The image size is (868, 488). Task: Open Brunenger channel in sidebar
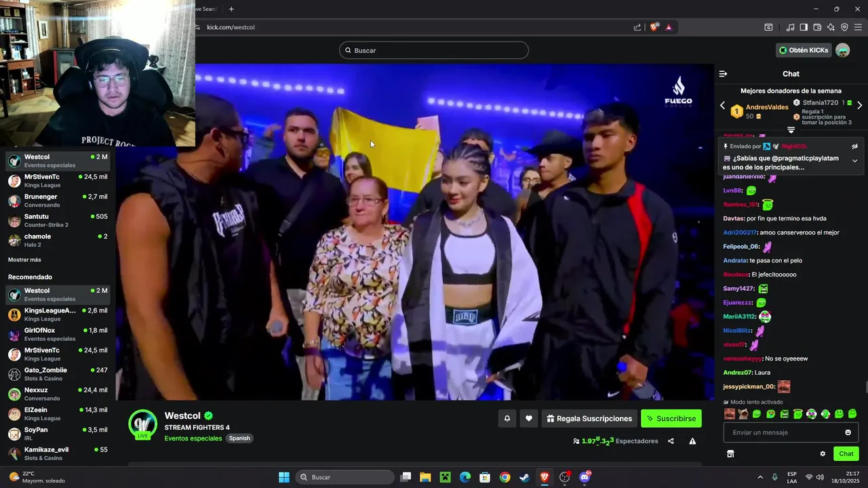[58, 201]
